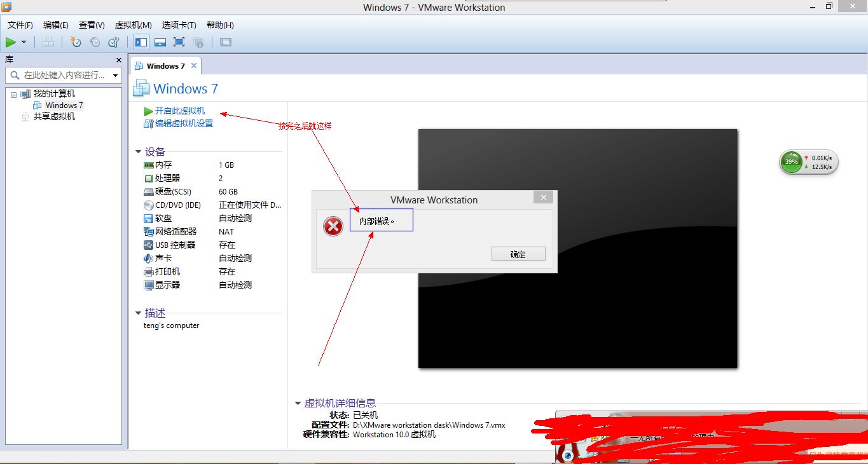This screenshot has height=464, width=868.
Task: Collapse the 设备 section triangle
Action: 138,152
